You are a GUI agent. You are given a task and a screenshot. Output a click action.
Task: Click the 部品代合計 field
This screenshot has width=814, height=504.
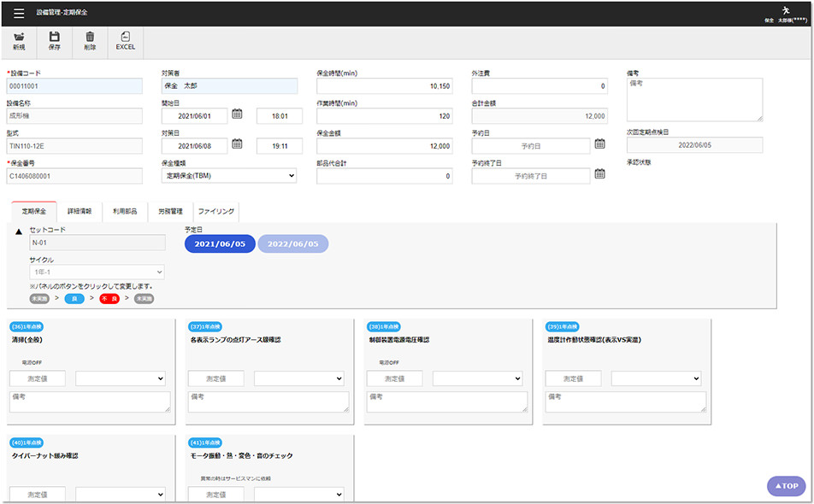(x=385, y=176)
